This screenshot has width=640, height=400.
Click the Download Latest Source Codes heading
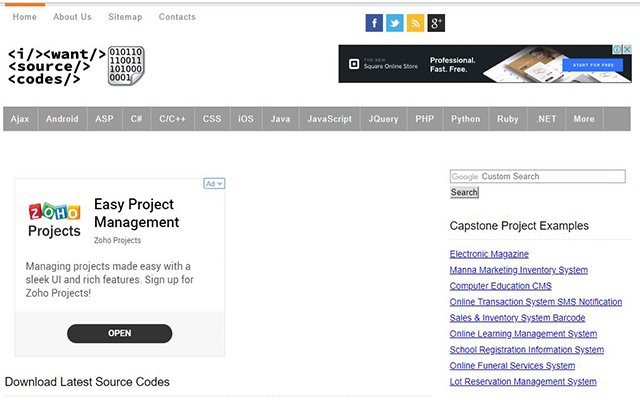click(87, 382)
